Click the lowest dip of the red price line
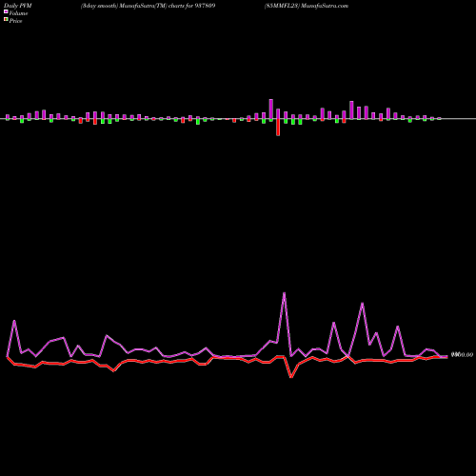The height and width of the screenshot is (476, 476). (291, 377)
